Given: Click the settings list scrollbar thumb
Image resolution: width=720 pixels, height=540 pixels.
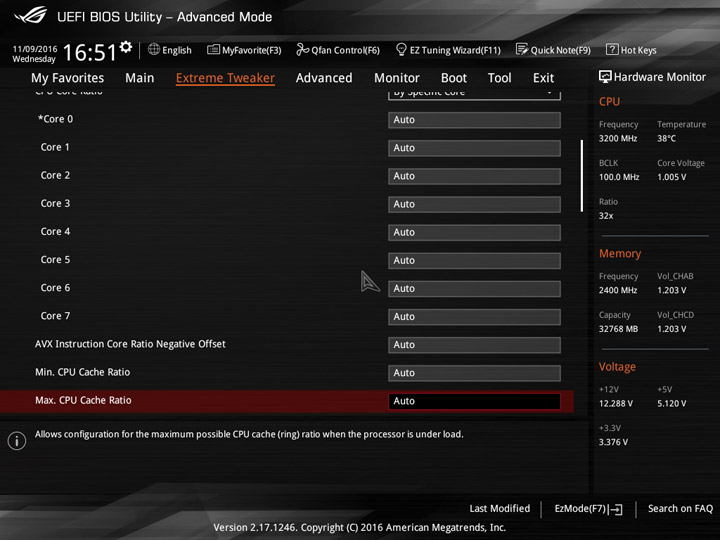Looking at the screenshot, I should click(x=582, y=176).
